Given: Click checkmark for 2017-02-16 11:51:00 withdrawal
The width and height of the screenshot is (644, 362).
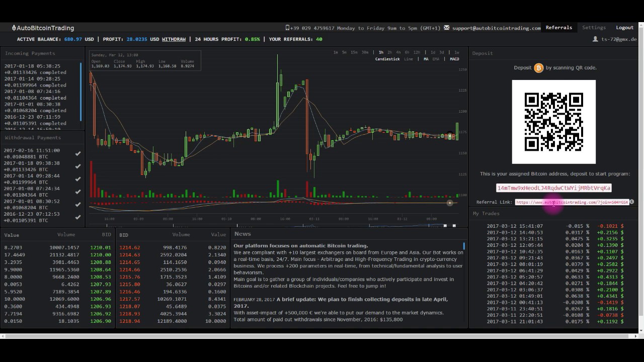Looking at the screenshot, I should coord(77,153).
